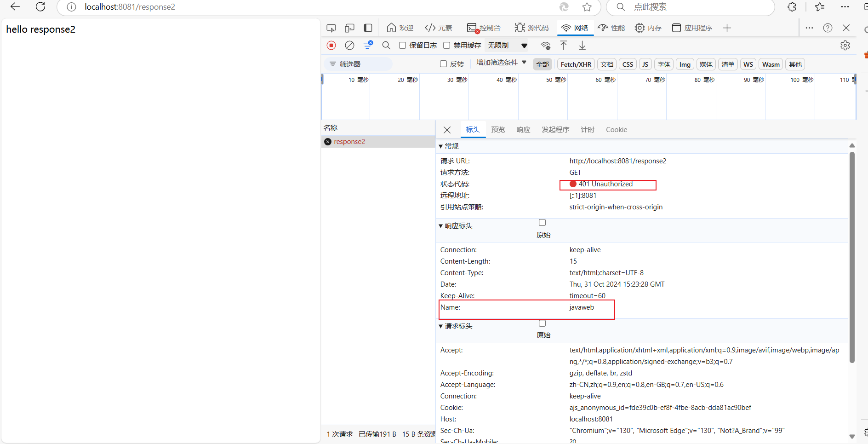The height and width of the screenshot is (444, 868).
Task: Filter requests by JS
Action: 645,64
